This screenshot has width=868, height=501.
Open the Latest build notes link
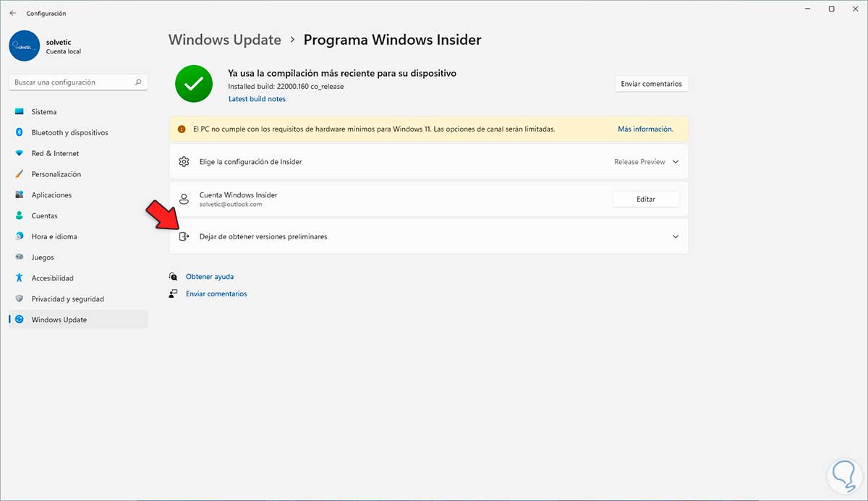point(257,99)
